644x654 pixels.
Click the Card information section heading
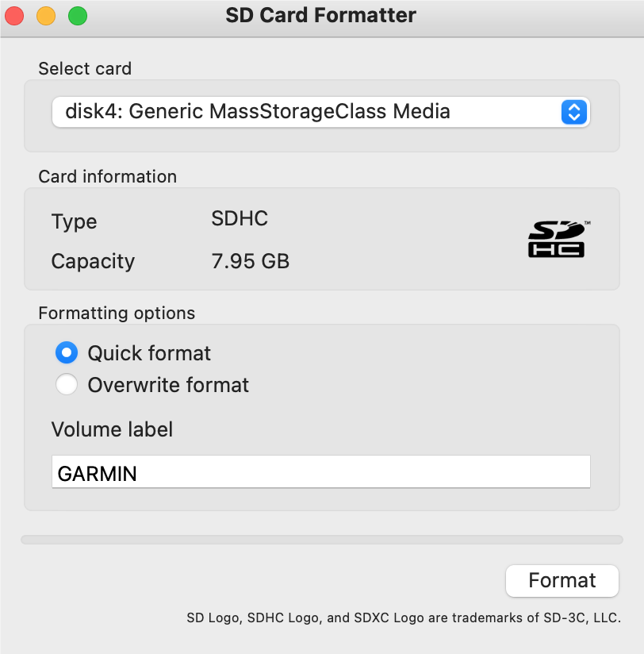point(108,177)
